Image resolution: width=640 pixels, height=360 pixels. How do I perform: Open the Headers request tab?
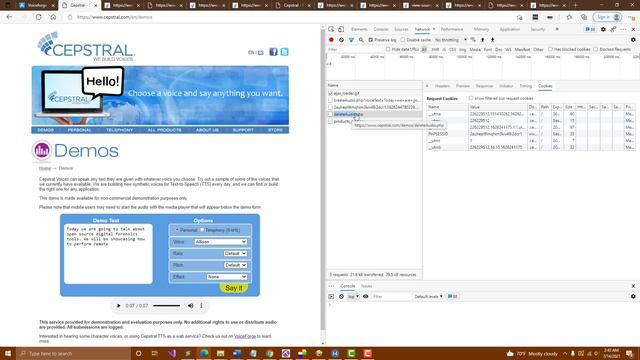(x=442, y=86)
